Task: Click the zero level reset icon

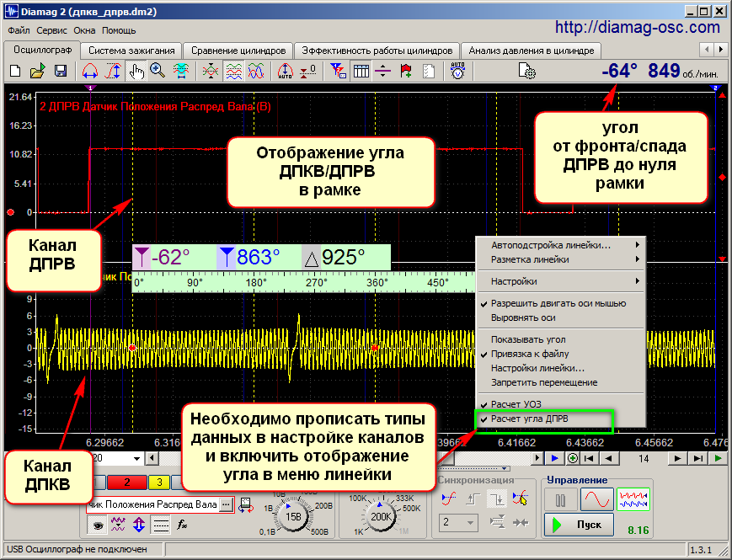Action: [x=308, y=71]
